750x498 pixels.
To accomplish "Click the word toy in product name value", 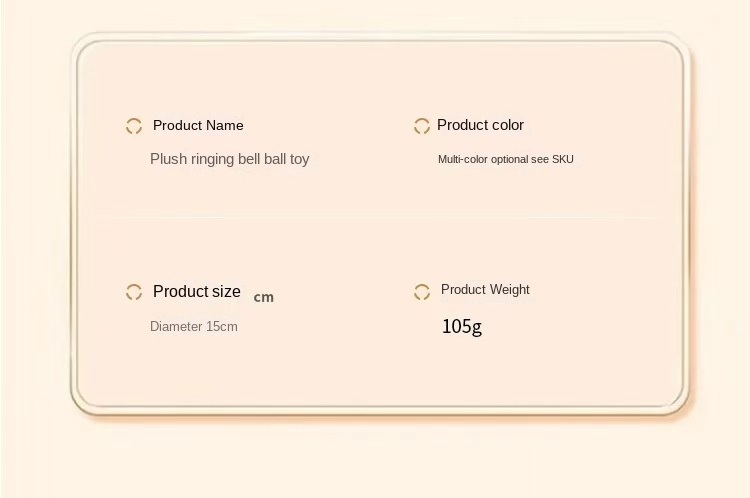I will pyautogui.click(x=299, y=159).
